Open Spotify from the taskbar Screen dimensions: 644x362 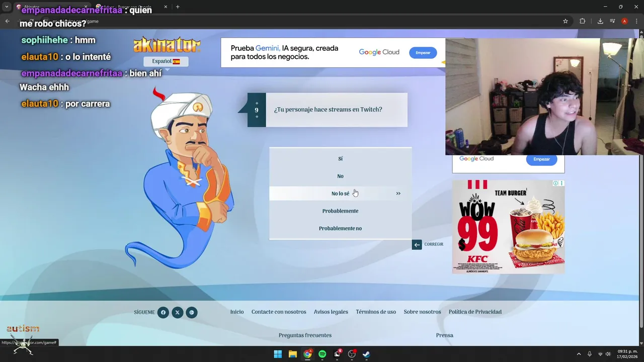323,354
